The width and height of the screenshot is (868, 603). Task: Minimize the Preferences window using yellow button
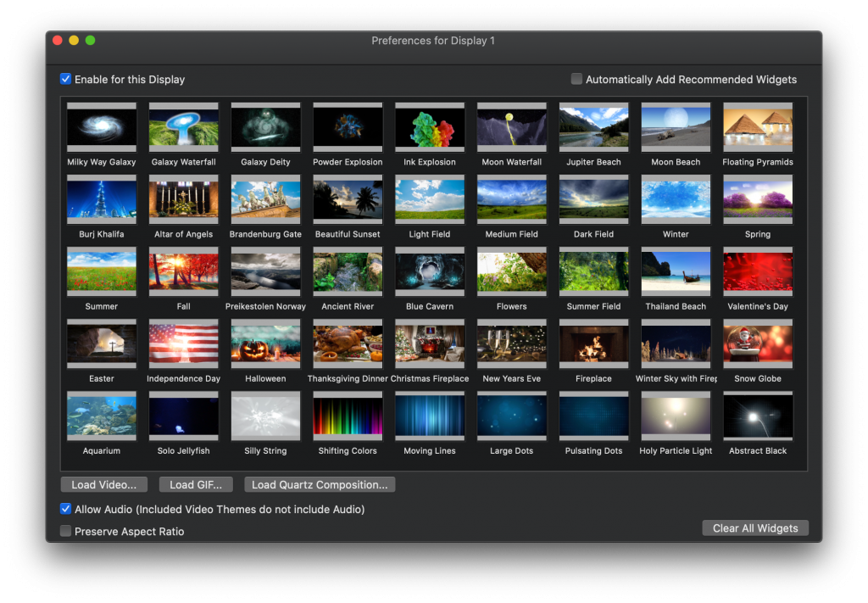coord(74,41)
